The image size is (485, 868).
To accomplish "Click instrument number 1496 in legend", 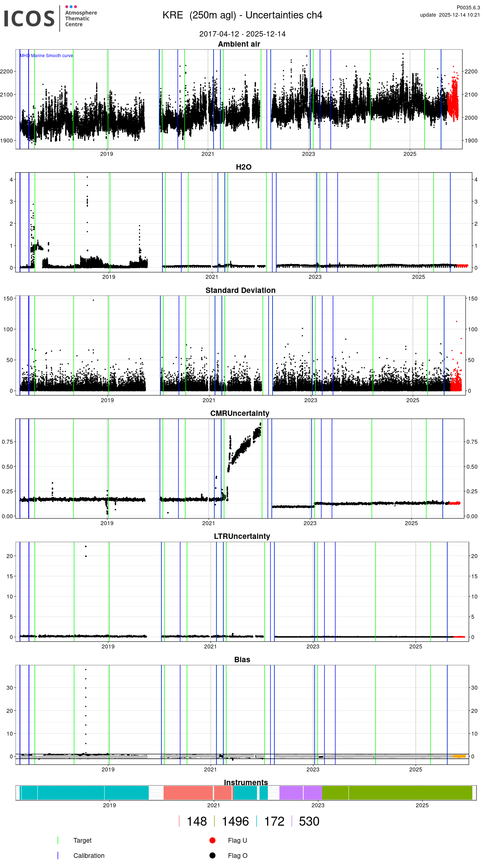I will point(235,821).
